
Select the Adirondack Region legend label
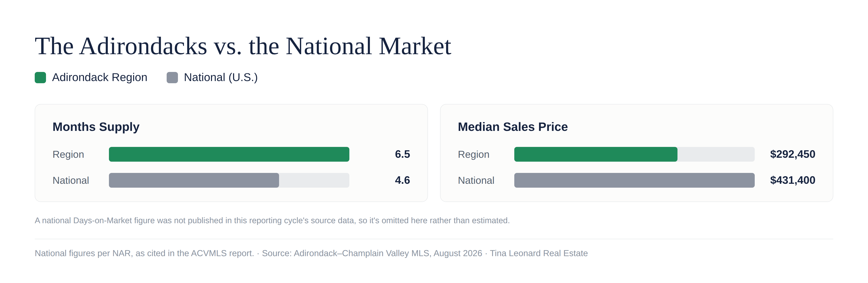[x=99, y=77]
